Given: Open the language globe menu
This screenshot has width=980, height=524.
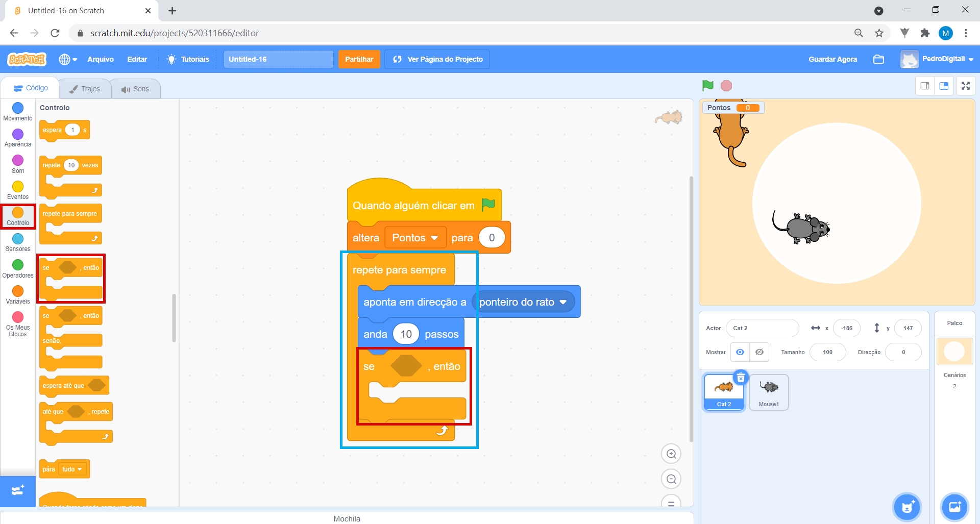Looking at the screenshot, I should click(x=68, y=59).
